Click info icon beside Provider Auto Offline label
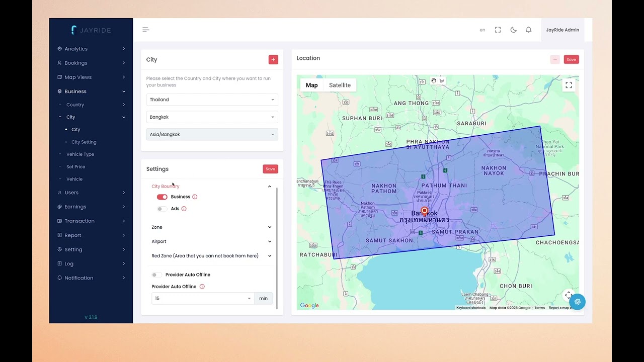Screen dimensions: 644x362 (202, 287)
